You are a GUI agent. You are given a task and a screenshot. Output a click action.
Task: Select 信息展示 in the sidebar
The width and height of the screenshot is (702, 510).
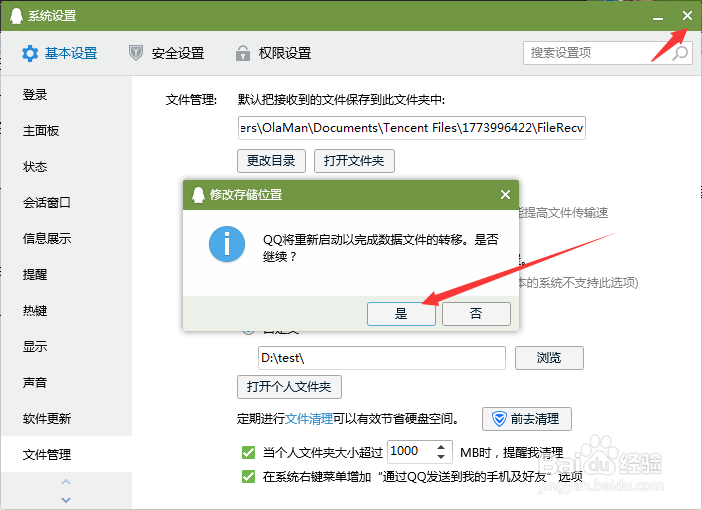coord(66,239)
